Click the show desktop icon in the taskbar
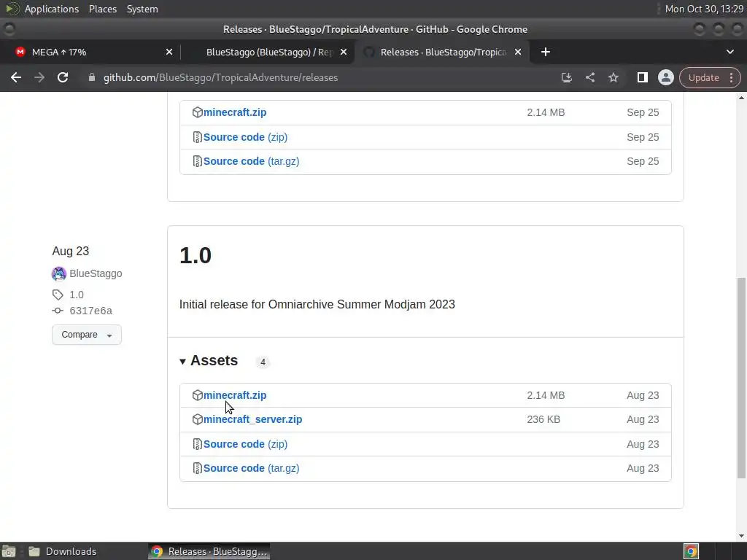This screenshot has height=560, width=747. click(9, 551)
